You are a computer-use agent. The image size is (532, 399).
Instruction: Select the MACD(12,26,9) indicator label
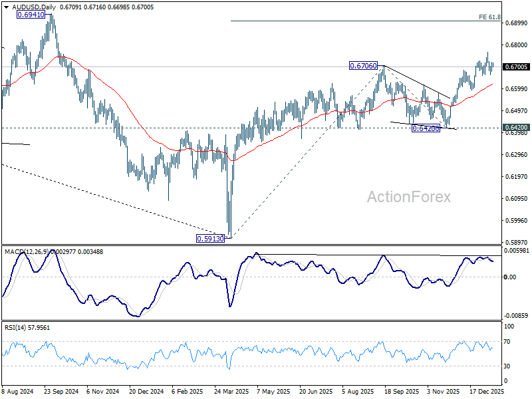(29, 251)
